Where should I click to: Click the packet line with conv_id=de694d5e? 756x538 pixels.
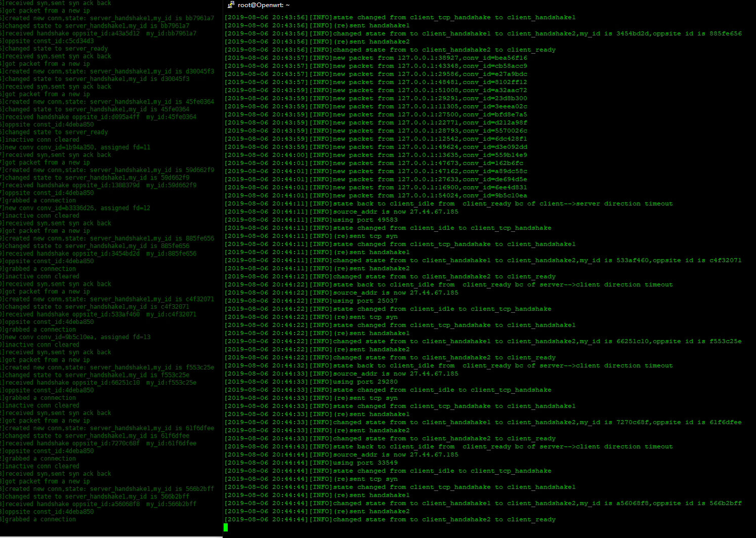click(375, 179)
